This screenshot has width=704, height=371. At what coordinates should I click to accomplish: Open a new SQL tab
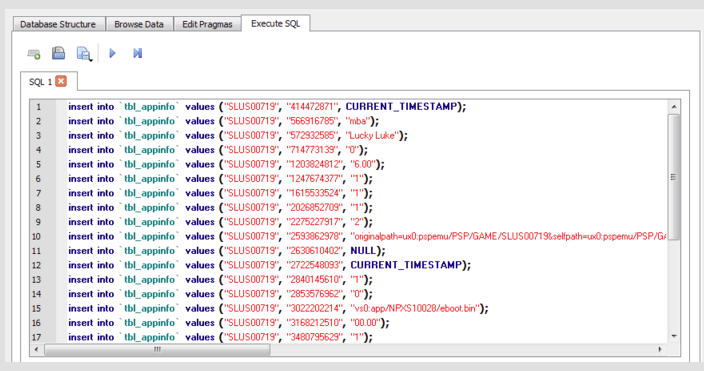pyautogui.click(x=34, y=54)
